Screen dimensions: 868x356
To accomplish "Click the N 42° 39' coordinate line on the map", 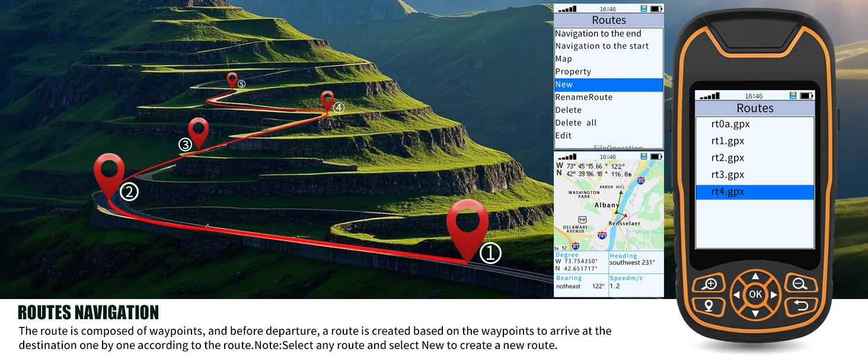I will coord(595,174).
